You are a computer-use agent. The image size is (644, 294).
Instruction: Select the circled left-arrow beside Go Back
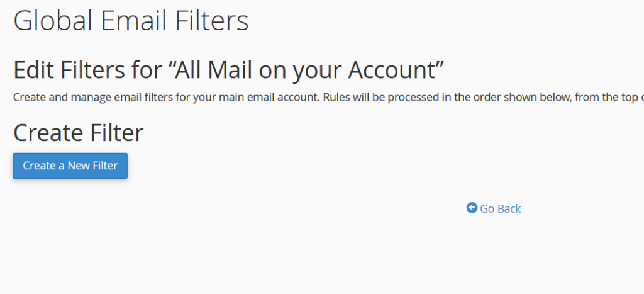[x=472, y=208]
